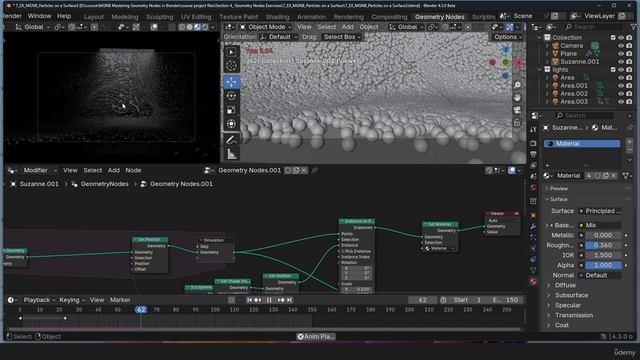Select the Measure tool in viewport toolbar
640x360 pixels.
tap(231, 154)
